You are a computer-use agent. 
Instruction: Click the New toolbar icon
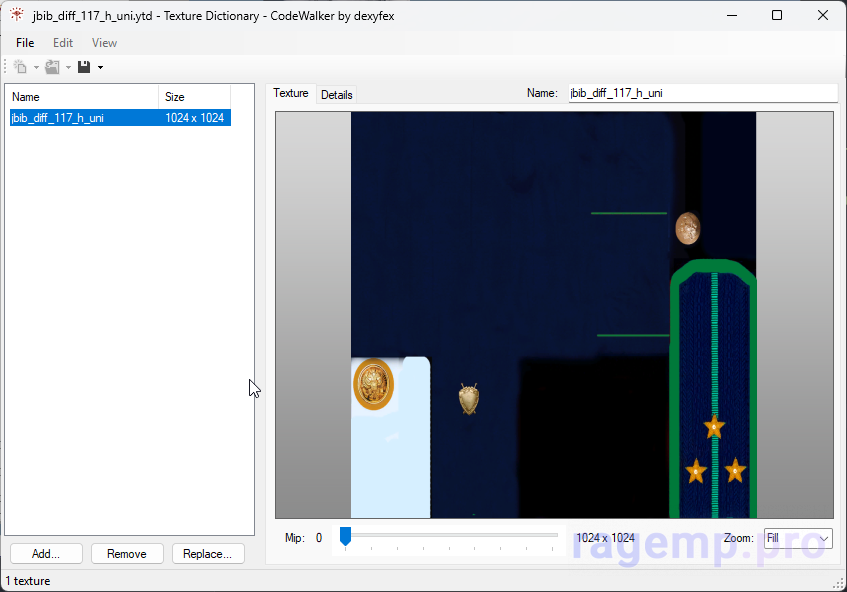(x=20, y=67)
